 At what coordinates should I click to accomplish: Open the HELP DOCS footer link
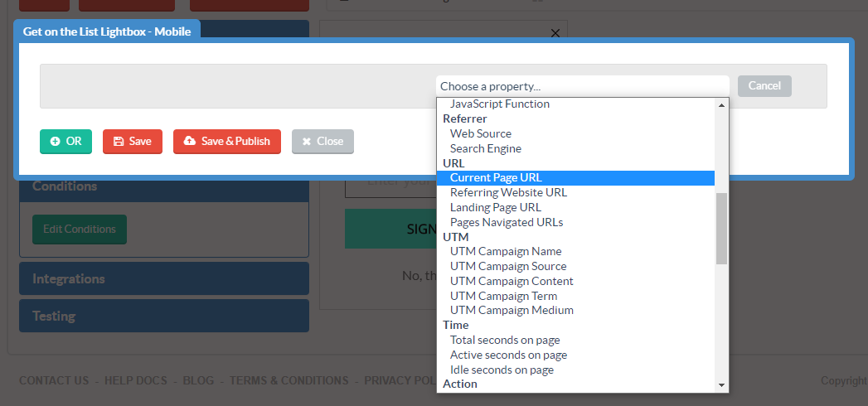[x=136, y=380]
